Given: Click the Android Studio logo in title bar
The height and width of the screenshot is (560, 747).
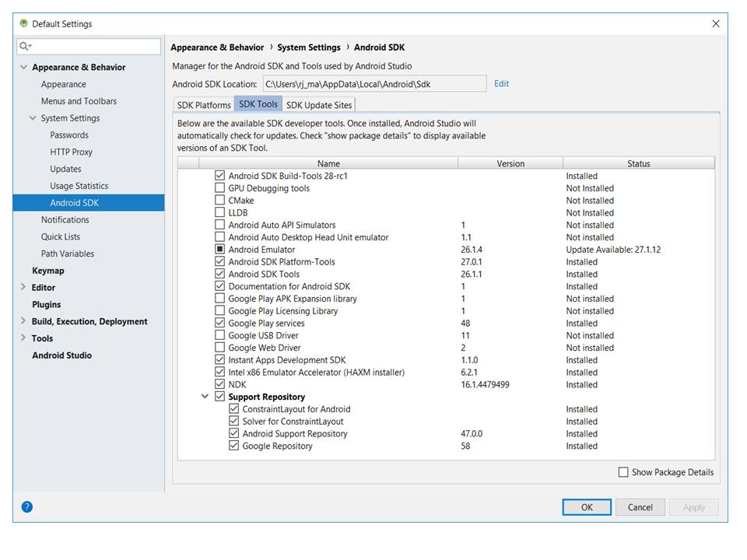Looking at the screenshot, I should pyautogui.click(x=23, y=23).
